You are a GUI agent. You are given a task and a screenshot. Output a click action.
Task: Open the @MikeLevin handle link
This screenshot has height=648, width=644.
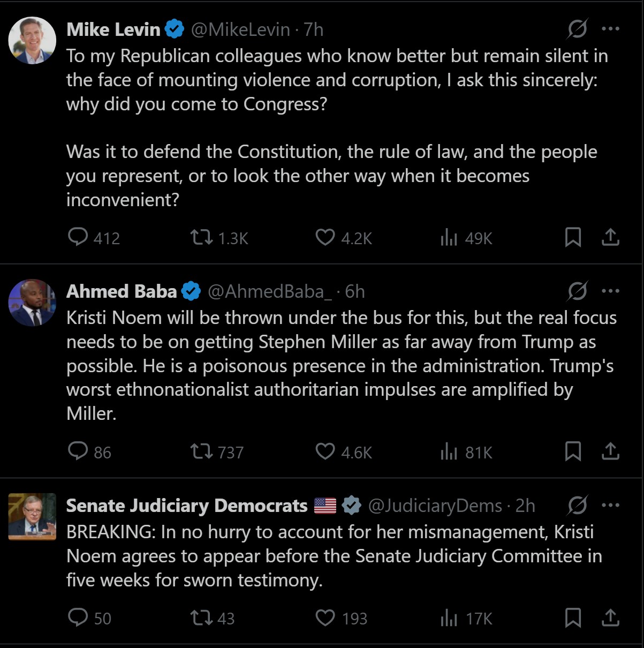coord(240,29)
